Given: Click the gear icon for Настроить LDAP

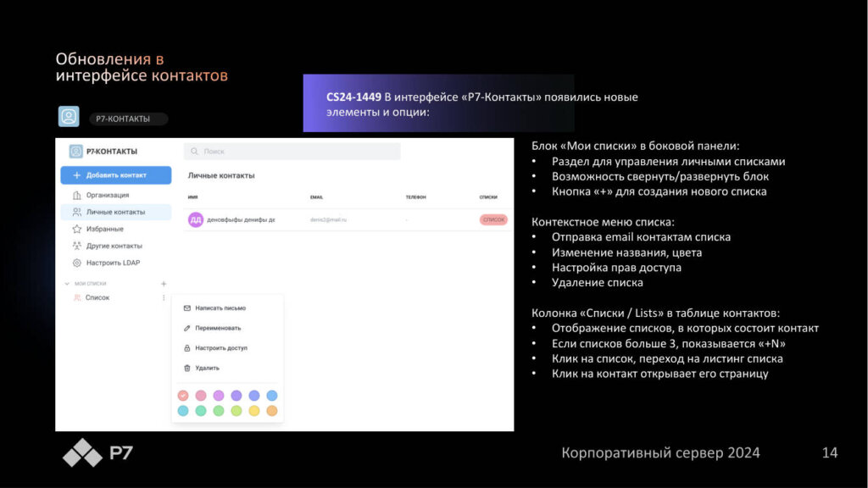Looking at the screenshot, I should (x=77, y=263).
